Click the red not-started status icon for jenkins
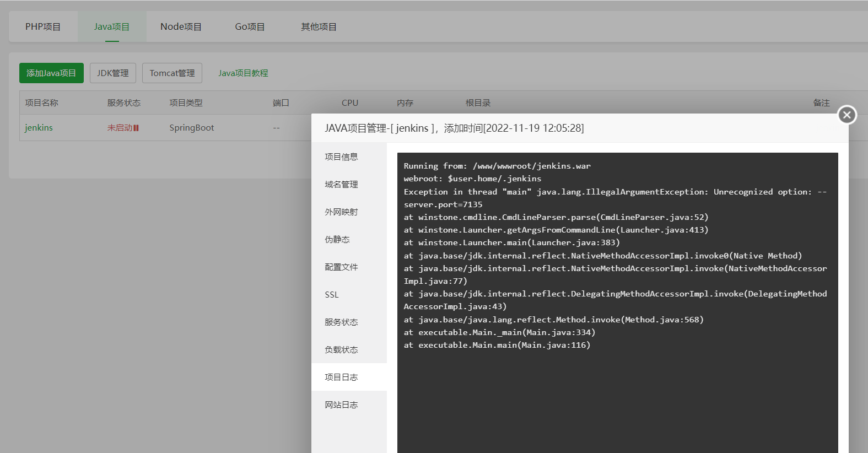The height and width of the screenshot is (453, 868). click(x=136, y=128)
